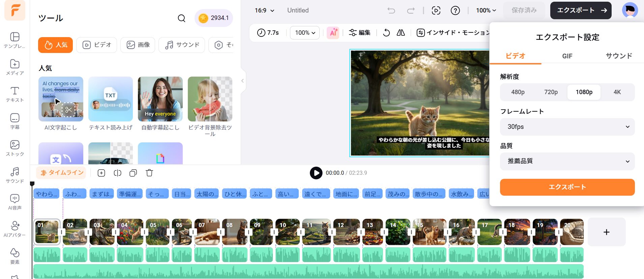
Task: Open the Video background removal tool
Action: pyautogui.click(x=210, y=107)
